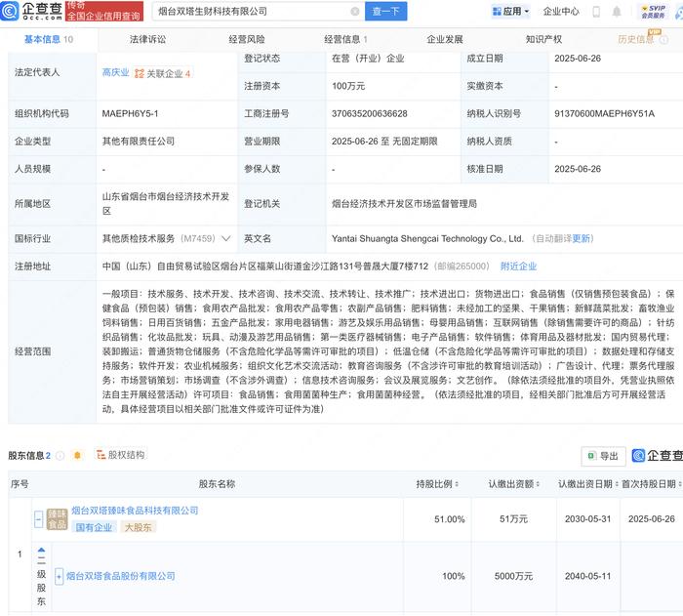Click the Qichacha logo
683x616 pixels.
coord(31,11)
